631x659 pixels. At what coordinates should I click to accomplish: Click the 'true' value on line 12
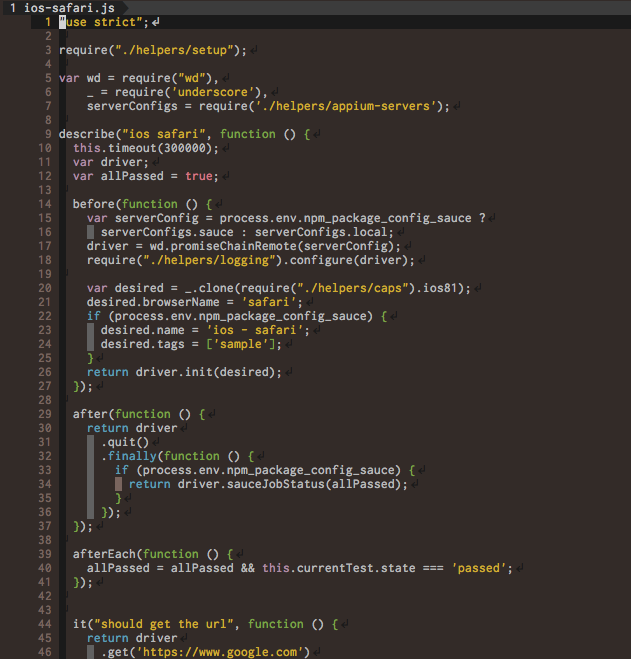(x=199, y=176)
